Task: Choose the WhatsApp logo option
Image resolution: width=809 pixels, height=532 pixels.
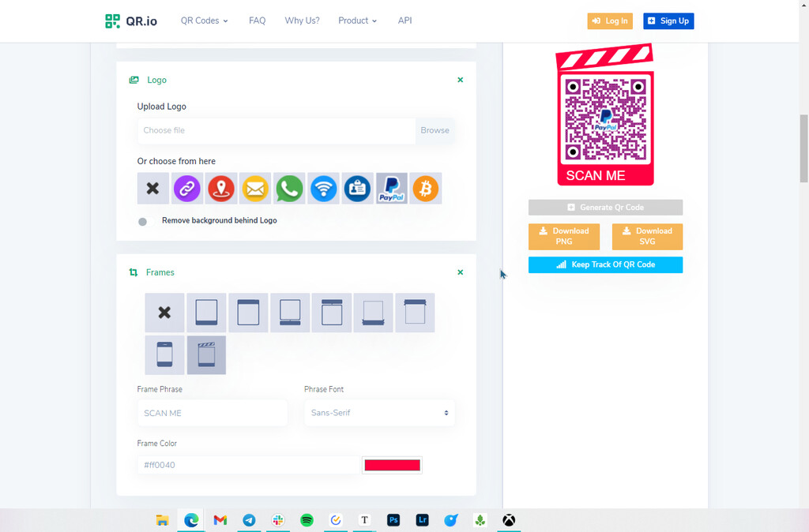Action: [x=289, y=189]
